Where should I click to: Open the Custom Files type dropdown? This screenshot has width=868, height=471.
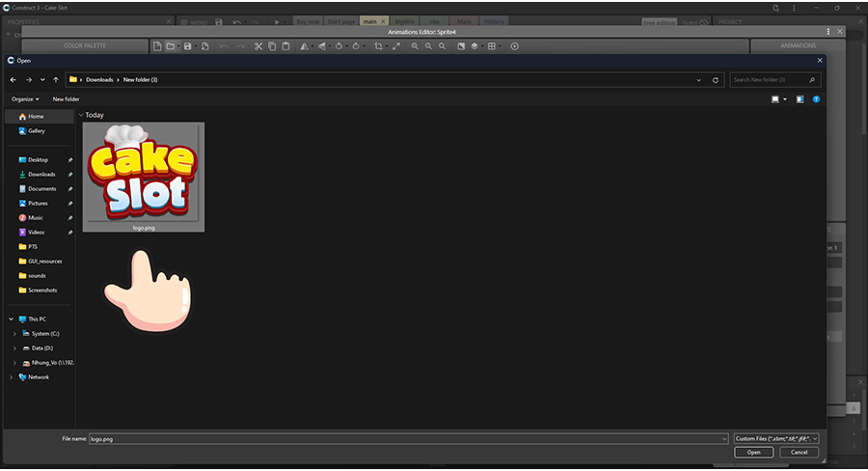coord(775,438)
